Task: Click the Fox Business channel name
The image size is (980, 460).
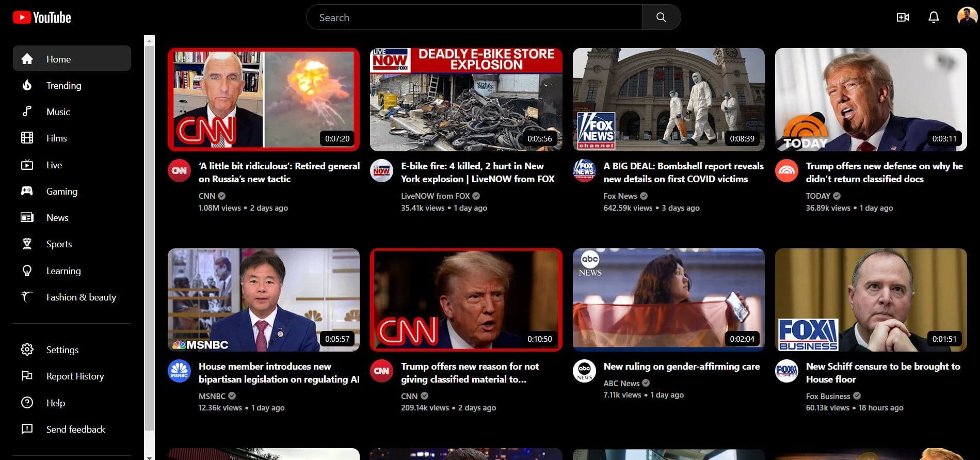Action: [828, 396]
